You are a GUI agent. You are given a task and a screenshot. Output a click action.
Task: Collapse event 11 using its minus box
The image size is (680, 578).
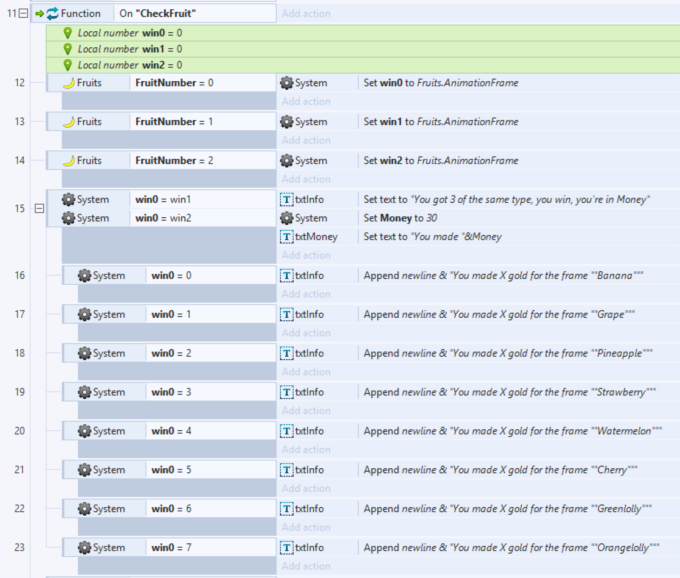point(23,14)
